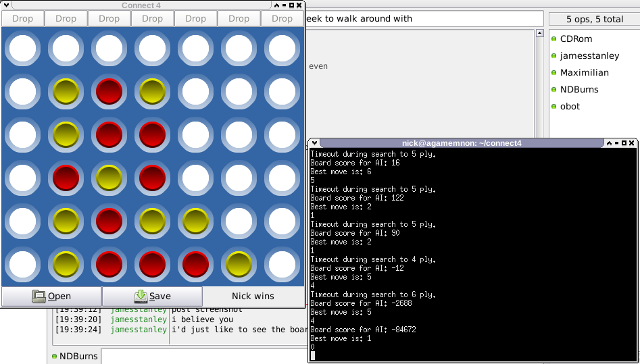640x364 pixels.
Task: Click the green icon next to NDBurns nick label
Action: (54, 357)
